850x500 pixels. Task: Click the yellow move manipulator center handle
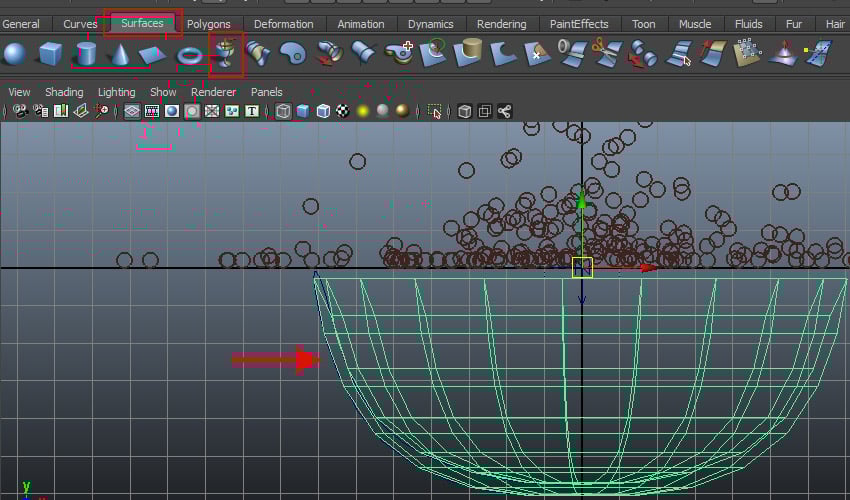(582, 267)
